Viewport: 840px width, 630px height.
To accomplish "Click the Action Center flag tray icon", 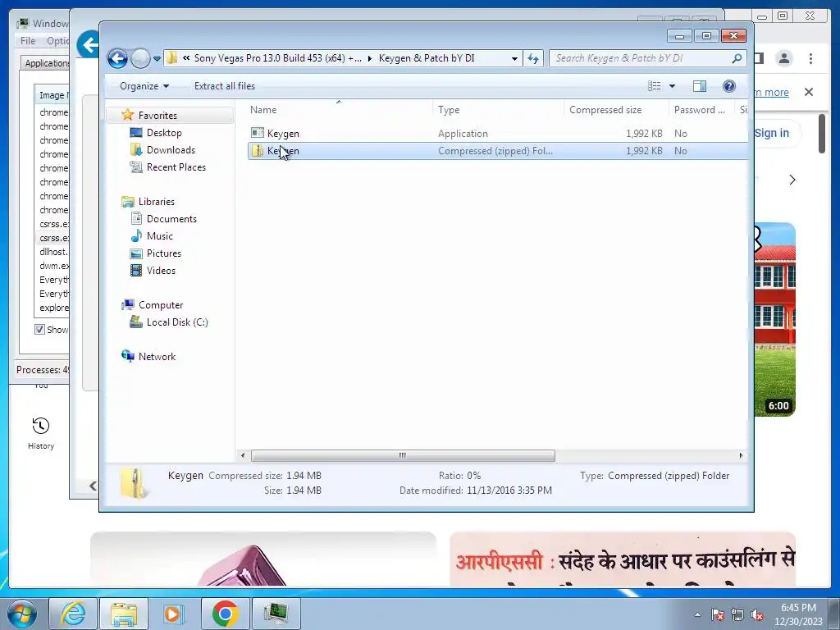I will coord(718,614).
